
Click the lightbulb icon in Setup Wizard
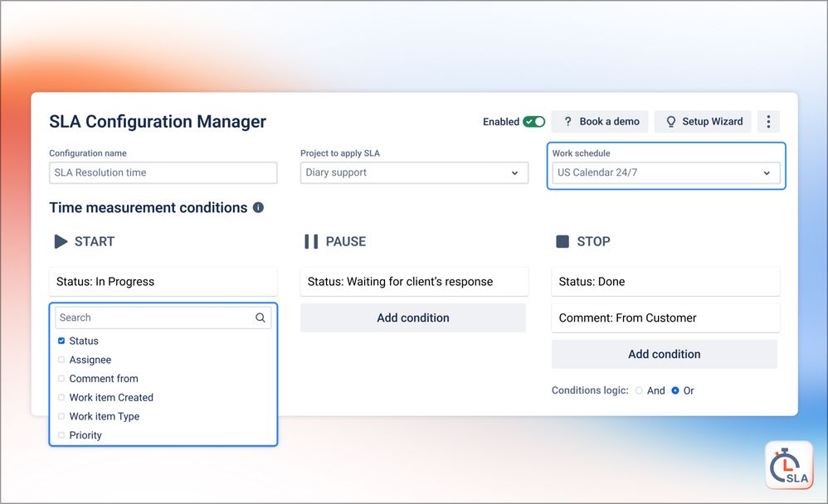(x=670, y=121)
